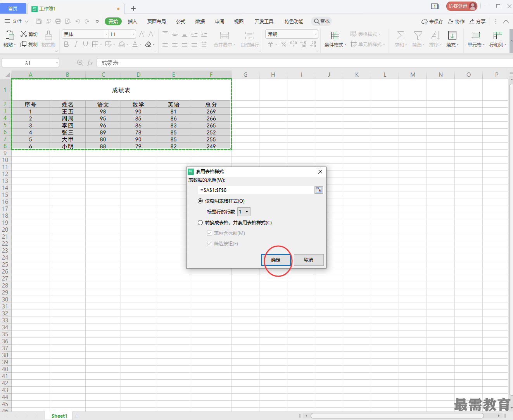Click the Save icon in quick toolbar
The image size is (513, 420).
point(39,21)
